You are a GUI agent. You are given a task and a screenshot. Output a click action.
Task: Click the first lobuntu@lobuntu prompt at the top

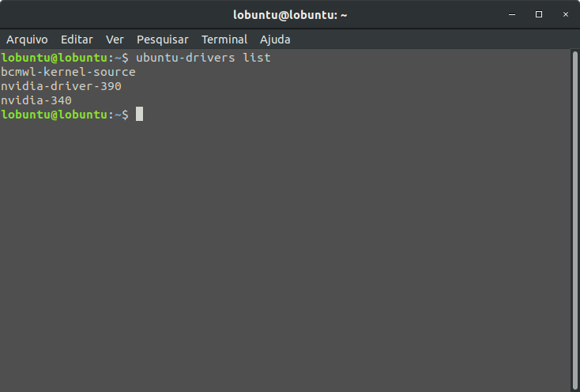(x=54, y=58)
